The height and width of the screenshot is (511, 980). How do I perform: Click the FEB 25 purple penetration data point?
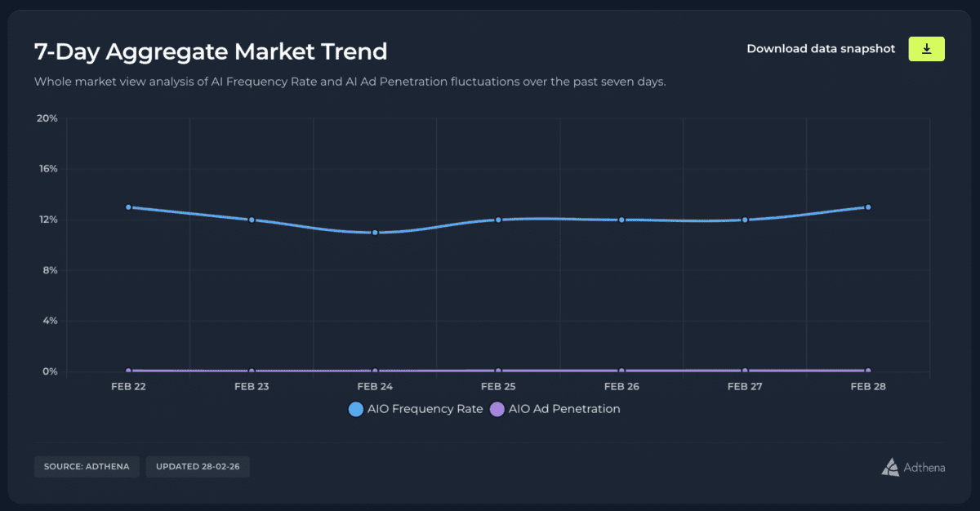(497, 370)
